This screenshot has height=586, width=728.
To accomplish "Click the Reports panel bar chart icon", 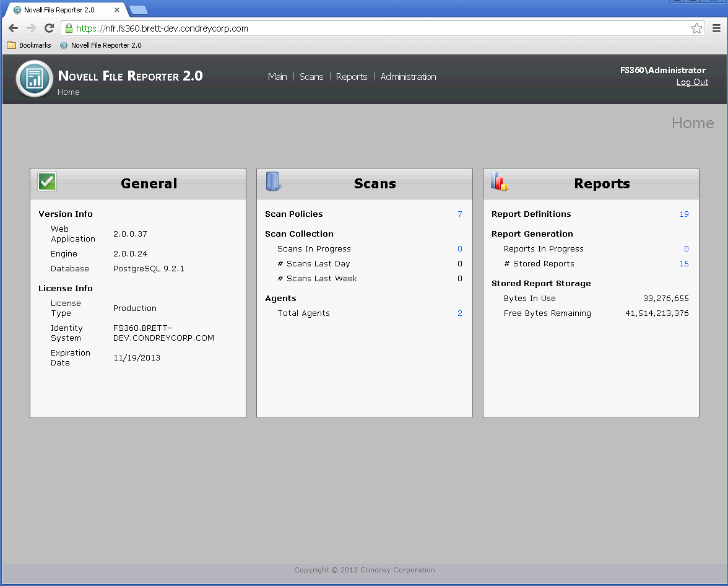I will 499,181.
